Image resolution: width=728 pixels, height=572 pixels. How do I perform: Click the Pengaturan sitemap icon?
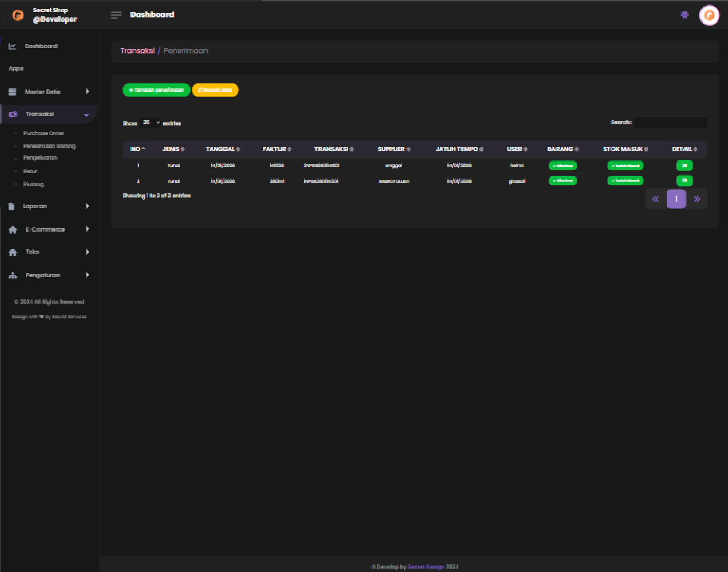(13, 276)
